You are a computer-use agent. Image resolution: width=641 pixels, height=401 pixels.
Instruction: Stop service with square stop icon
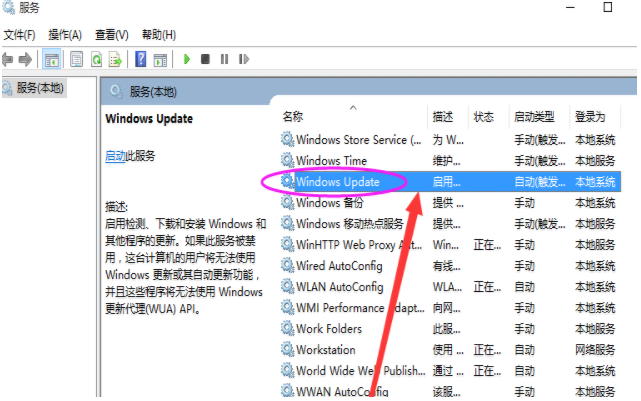point(205,60)
